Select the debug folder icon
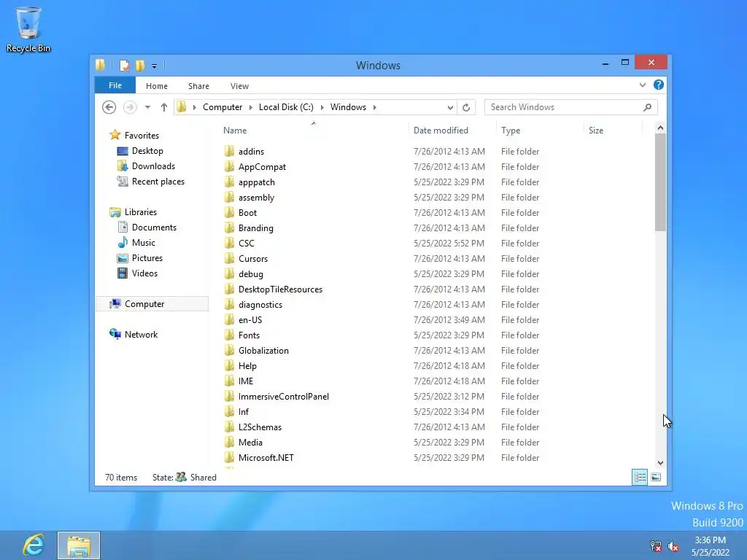The width and height of the screenshot is (747, 560). (x=230, y=274)
